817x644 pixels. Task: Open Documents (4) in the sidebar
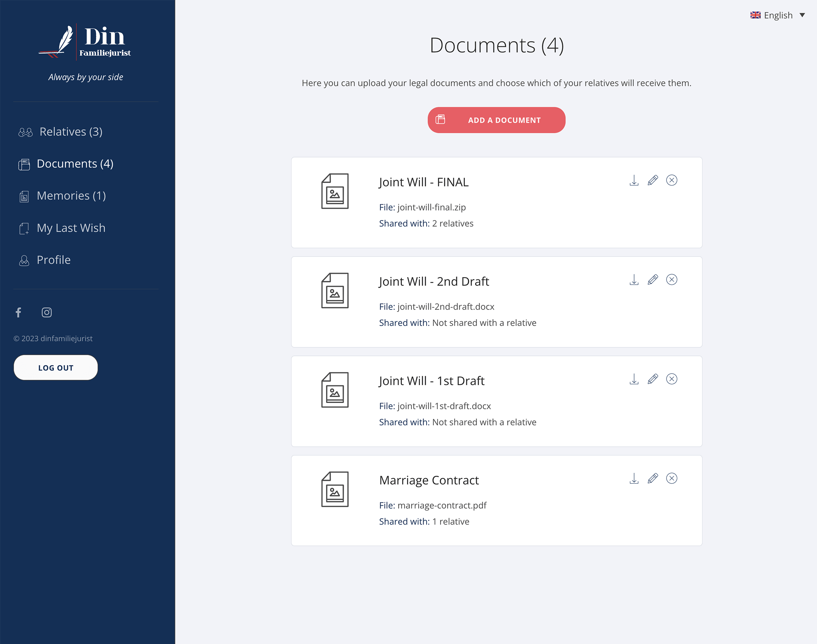click(75, 164)
